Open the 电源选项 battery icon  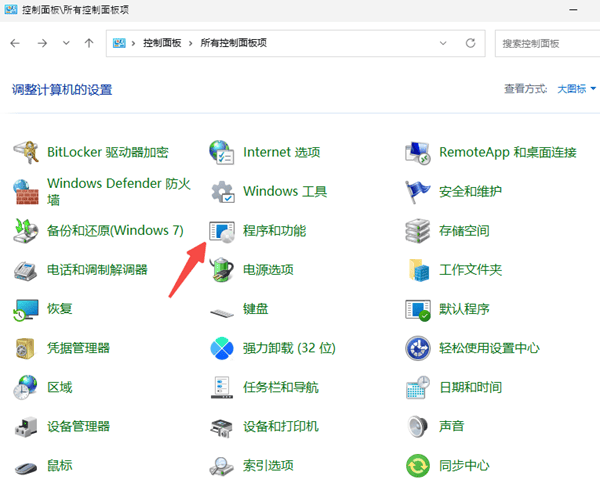(x=222, y=270)
